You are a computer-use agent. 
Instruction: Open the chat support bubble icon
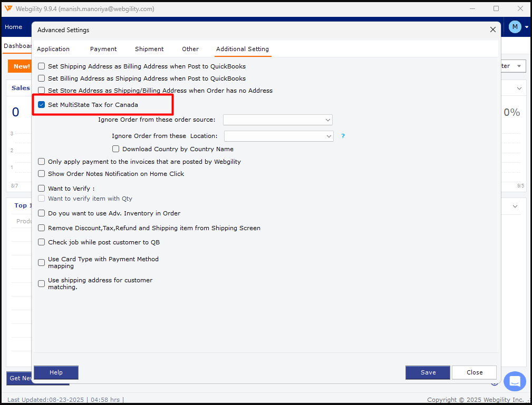[515, 381]
